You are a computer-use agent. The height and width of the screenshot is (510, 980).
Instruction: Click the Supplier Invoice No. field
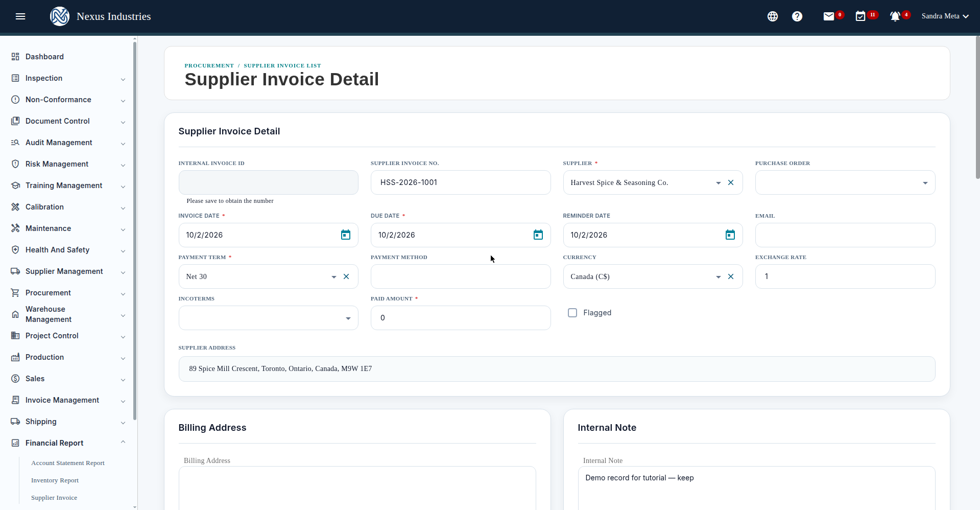pyautogui.click(x=461, y=182)
